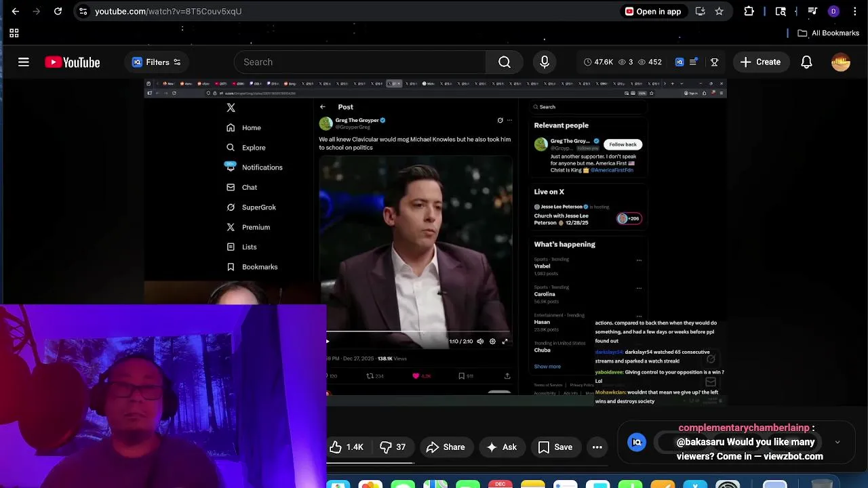The image size is (868, 488).
Task: Open the Filters dropdown
Action: click(157, 62)
